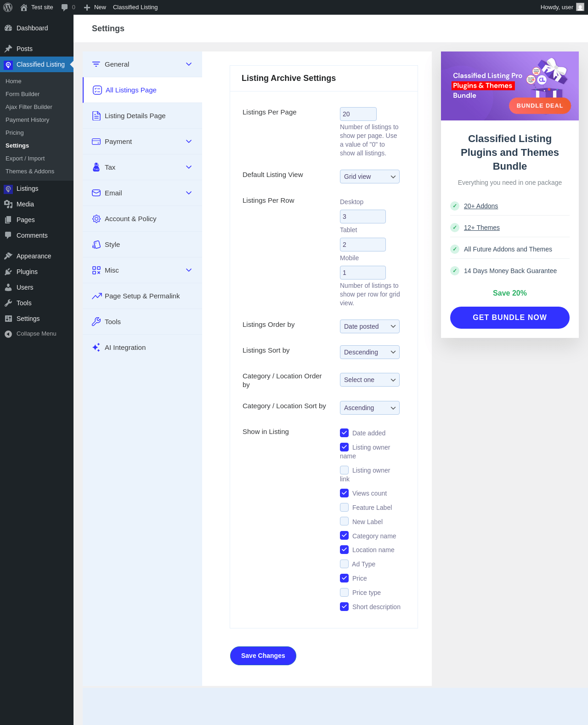Click the Plugins plug icon
The image size is (588, 725).
click(8, 272)
